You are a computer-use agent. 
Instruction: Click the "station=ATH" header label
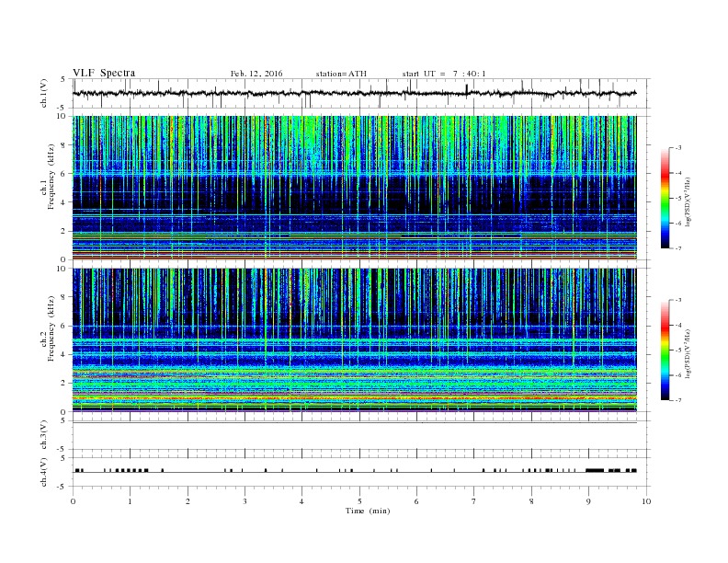pyautogui.click(x=341, y=74)
